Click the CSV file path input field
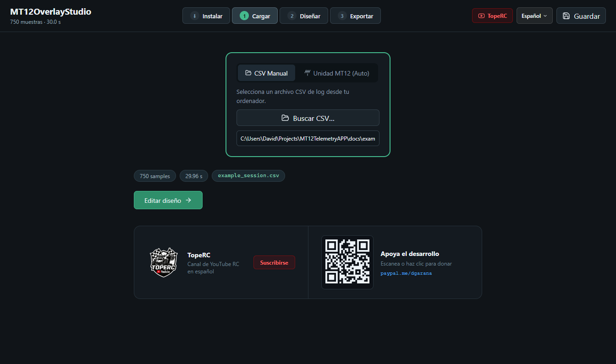The width and height of the screenshot is (616, 364). click(308, 138)
